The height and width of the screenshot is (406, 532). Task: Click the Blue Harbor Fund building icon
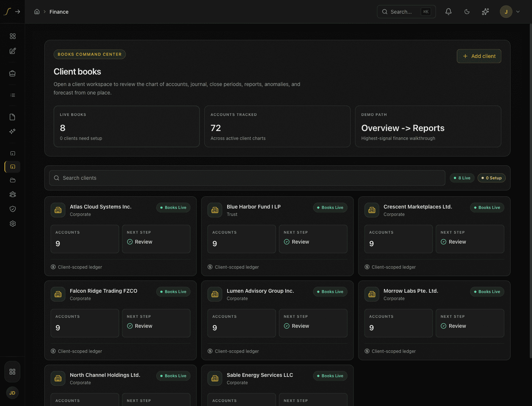(215, 210)
